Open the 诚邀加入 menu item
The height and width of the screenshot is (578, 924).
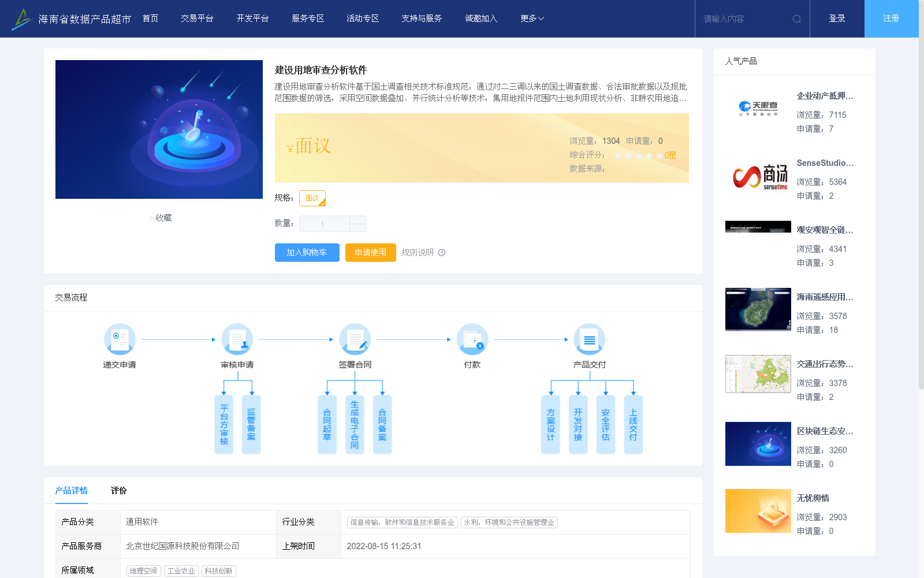[x=481, y=18]
